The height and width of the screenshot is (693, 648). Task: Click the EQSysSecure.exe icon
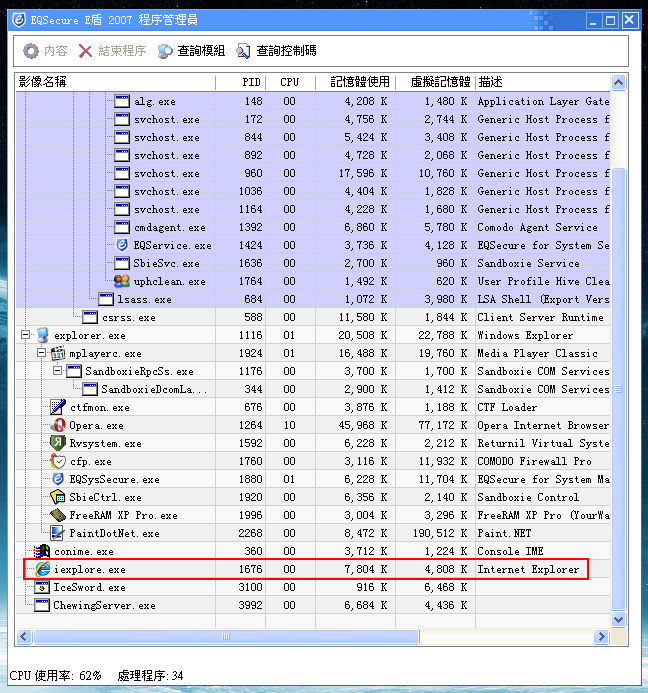click(58, 479)
